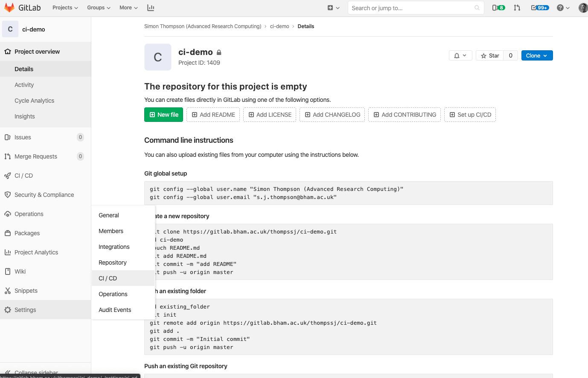This screenshot has width=588, height=378.
Task: Open merge requests icon in top bar
Action: point(517,8)
